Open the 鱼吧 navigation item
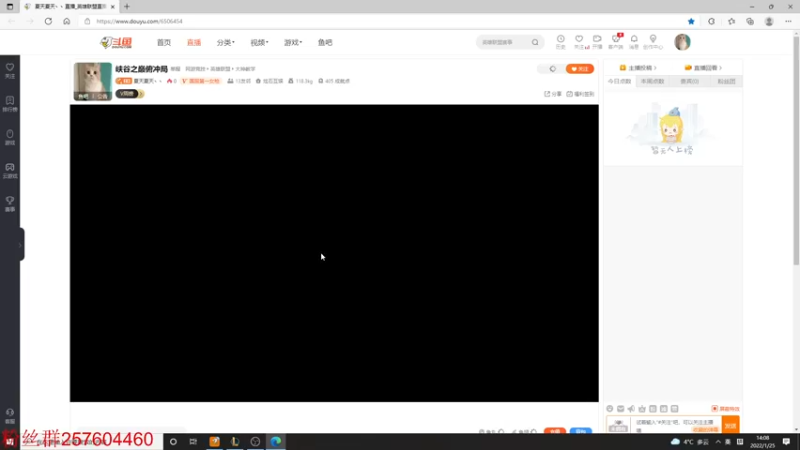800x450 pixels. click(325, 42)
